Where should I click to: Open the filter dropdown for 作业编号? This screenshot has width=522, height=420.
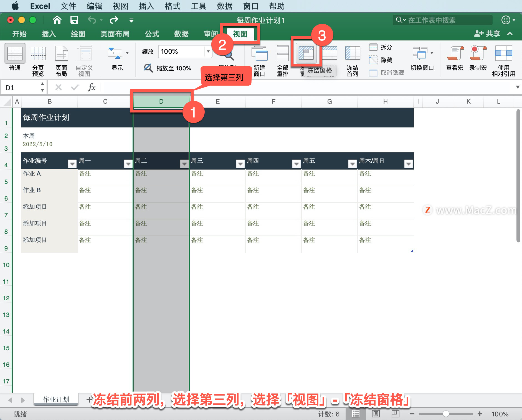tap(72, 164)
